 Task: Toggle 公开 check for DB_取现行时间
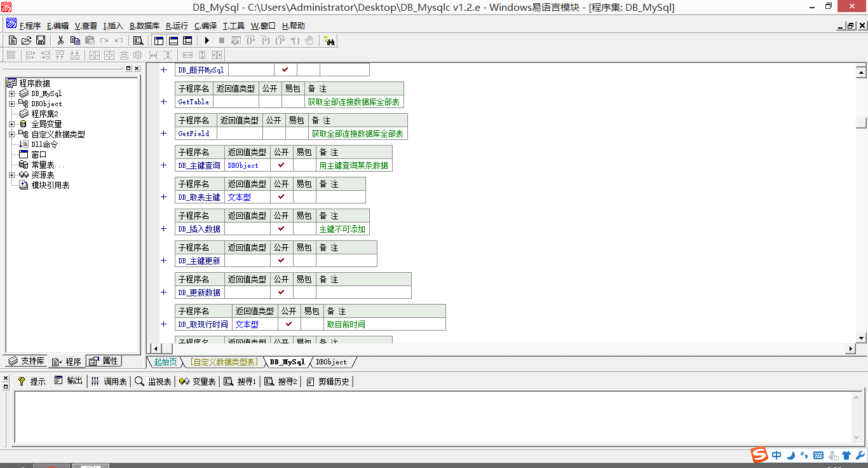(x=289, y=324)
